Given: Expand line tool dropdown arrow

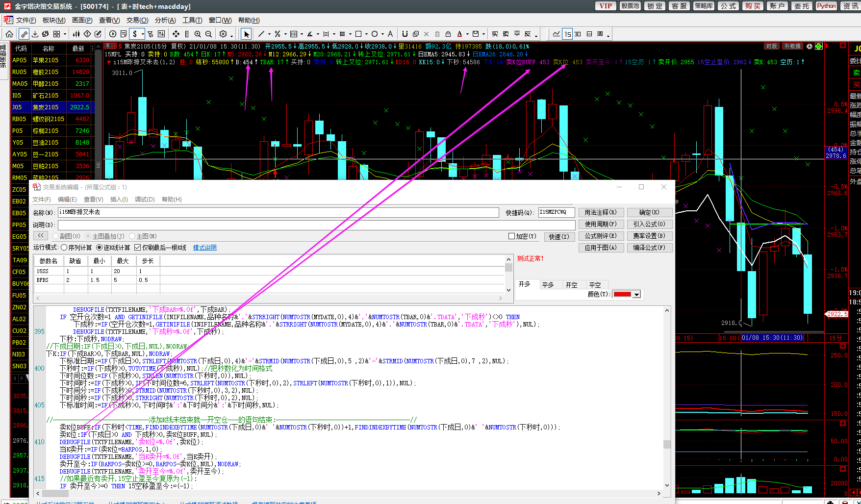Looking at the screenshot, I should 269,34.
